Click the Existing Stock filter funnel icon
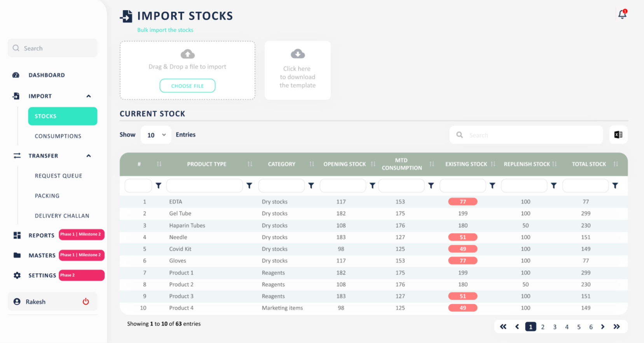Screen dimensions: 644x343 [492, 186]
